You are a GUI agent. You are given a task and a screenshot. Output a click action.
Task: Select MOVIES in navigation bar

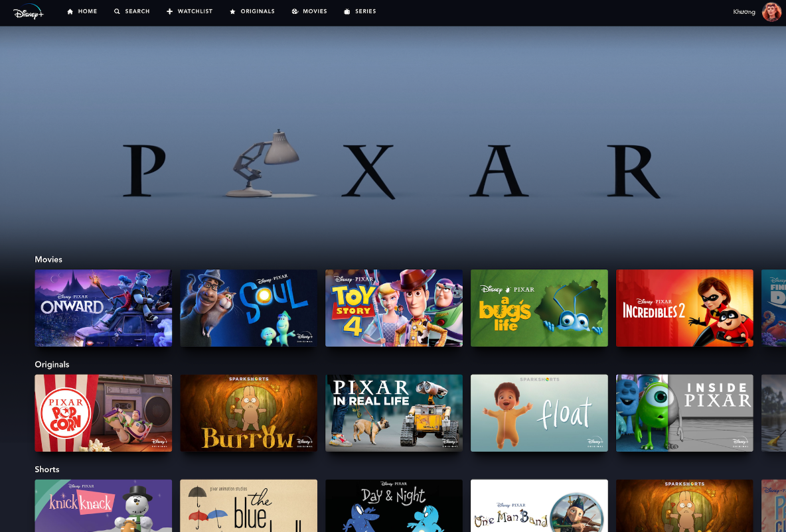coord(315,11)
